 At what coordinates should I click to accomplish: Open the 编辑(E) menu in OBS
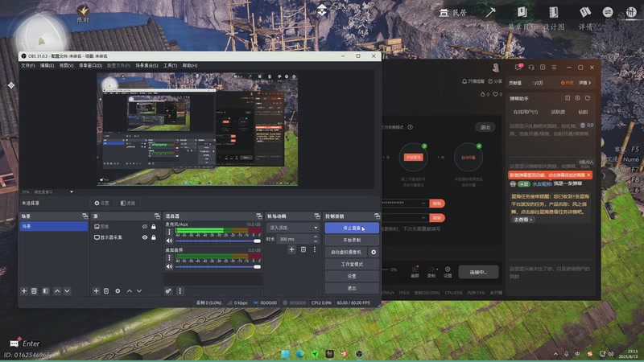(x=47, y=66)
